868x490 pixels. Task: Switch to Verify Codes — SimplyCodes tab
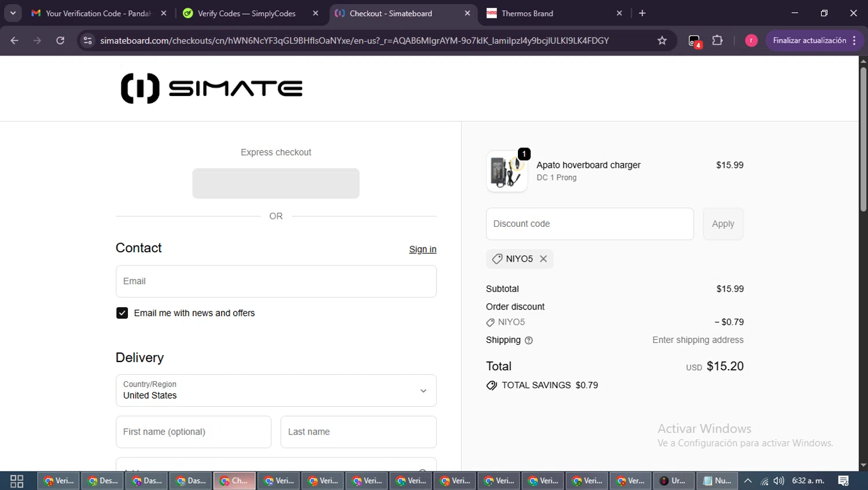247,13
